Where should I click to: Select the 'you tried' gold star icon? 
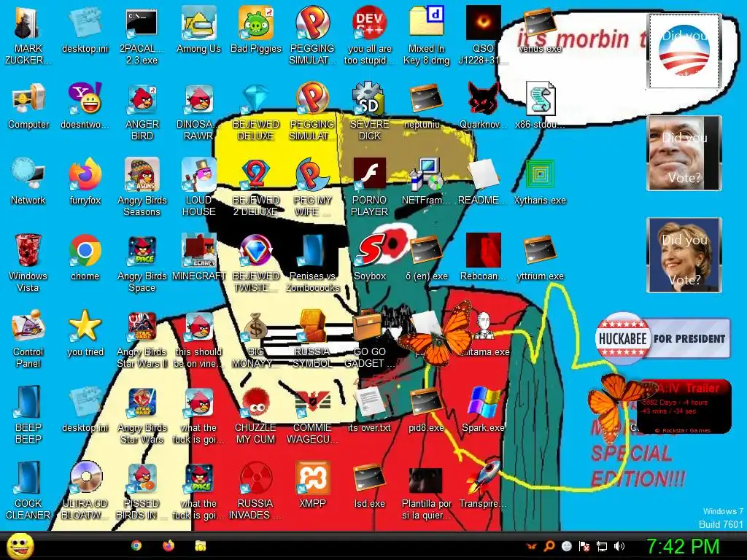[x=85, y=332]
